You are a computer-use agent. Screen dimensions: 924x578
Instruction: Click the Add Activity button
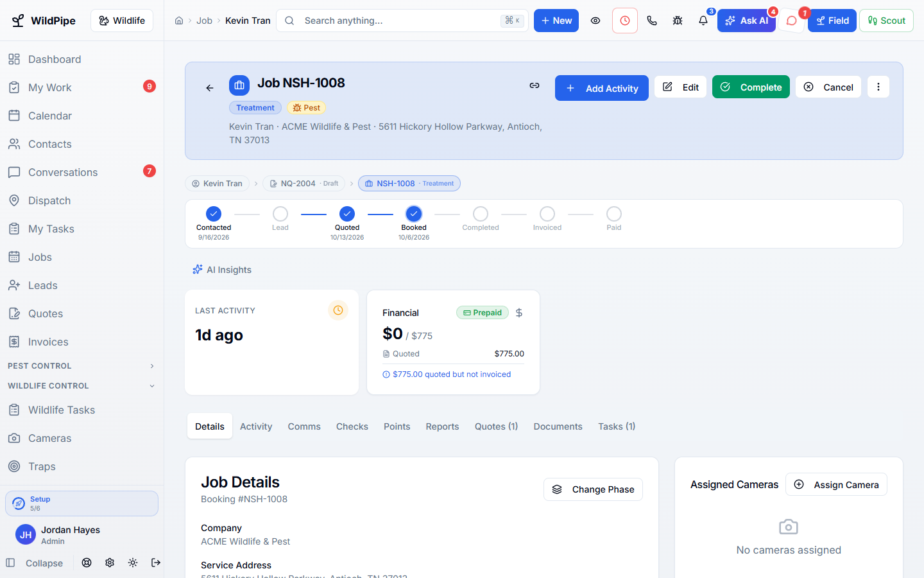click(x=602, y=88)
